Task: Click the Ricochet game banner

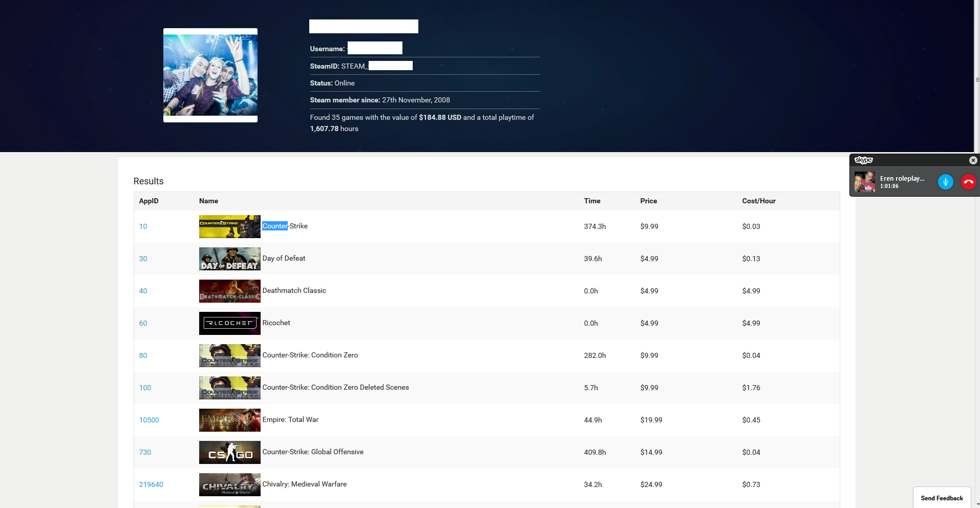Action: [230, 323]
